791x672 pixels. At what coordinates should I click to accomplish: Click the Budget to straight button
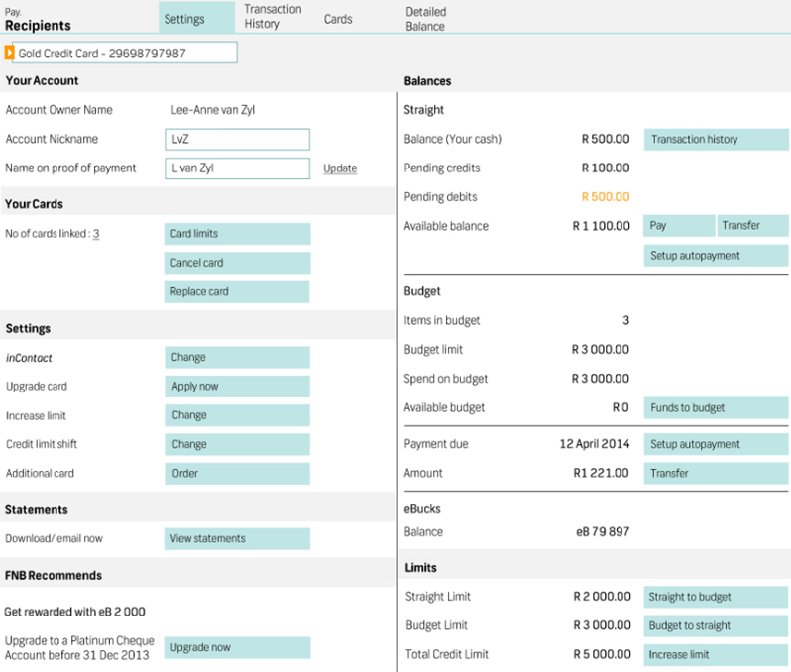pyautogui.click(x=716, y=626)
